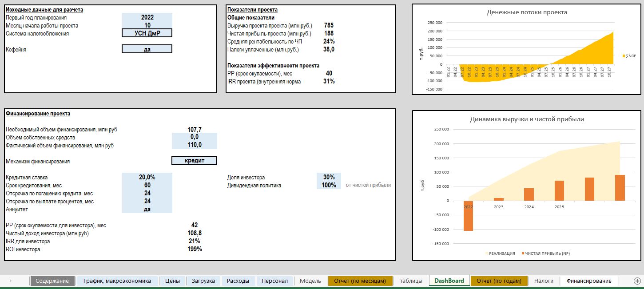Open the Содержание sheet tab
644x289 pixels.
(x=52, y=281)
